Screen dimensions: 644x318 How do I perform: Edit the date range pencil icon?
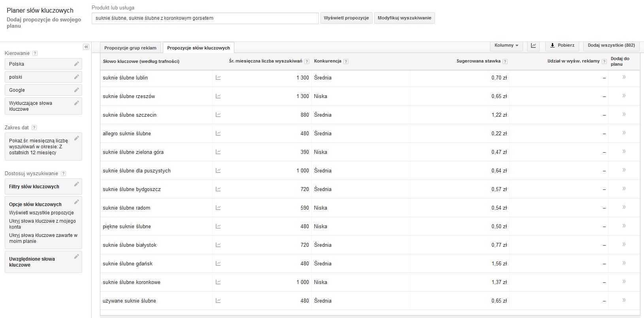77,138
